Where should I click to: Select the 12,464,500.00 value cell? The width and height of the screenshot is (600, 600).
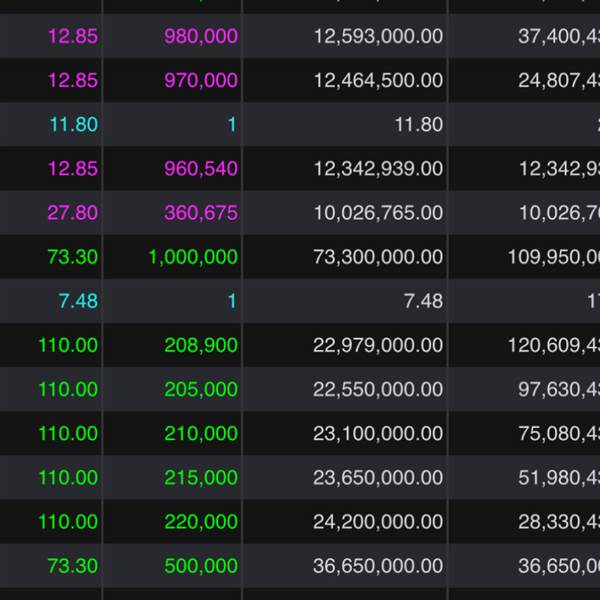pyautogui.click(x=377, y=81)
